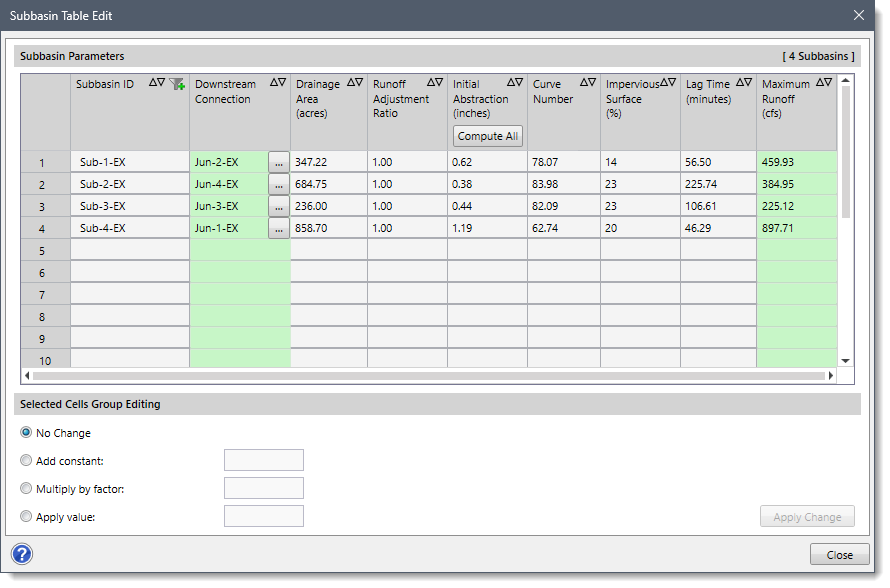This screenshot has height=588, width=890.
Task: Click the Close button
Action: pyautogui.click(x=839, y=554)
